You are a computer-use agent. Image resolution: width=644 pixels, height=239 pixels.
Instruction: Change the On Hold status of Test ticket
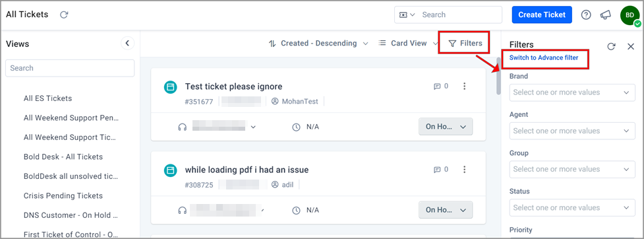pos(446,127)
